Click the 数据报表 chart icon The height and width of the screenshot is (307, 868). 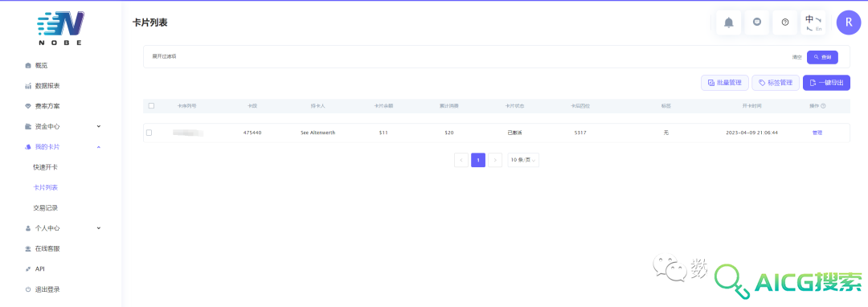(x=28, y=86)
